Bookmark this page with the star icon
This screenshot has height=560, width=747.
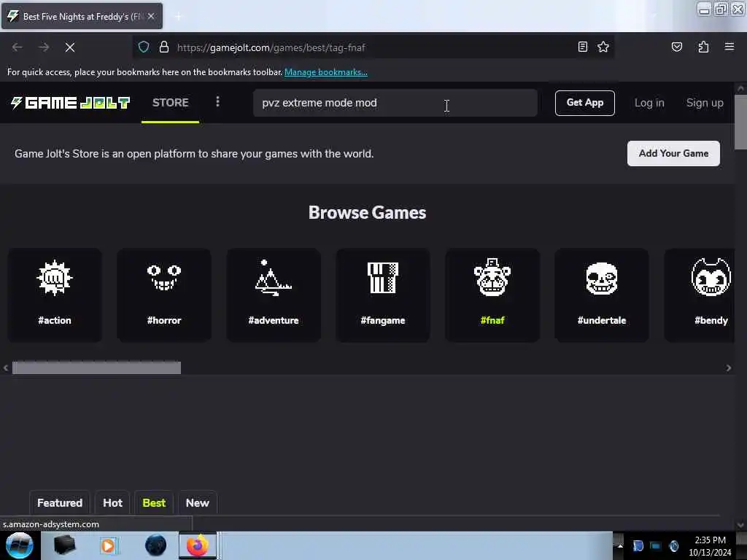click(603, 47)
